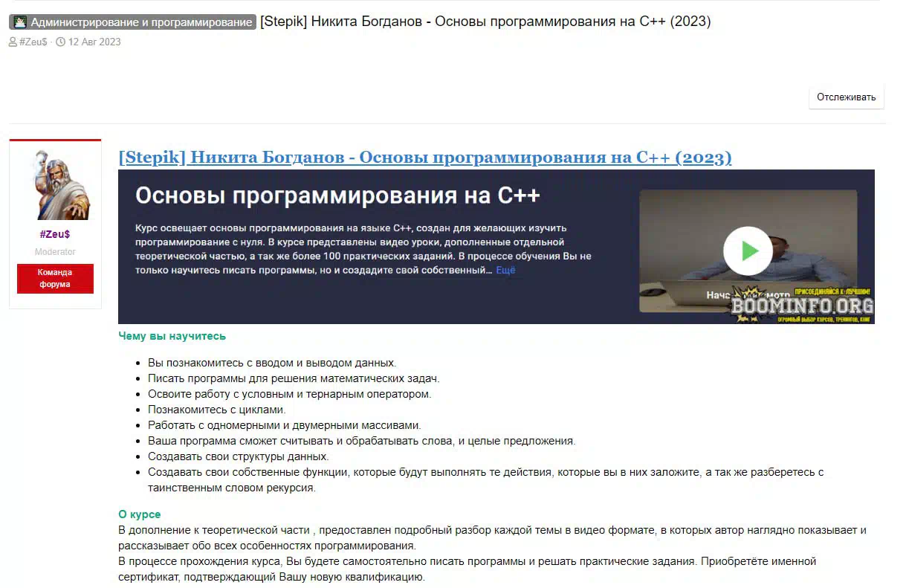
Task: Click the 'Команда форума' red badge
Action: 55,278
